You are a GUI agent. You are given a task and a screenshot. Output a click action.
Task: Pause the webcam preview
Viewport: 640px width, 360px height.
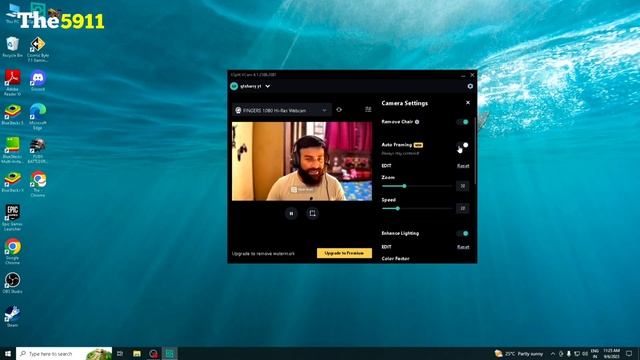coord(291,213)
